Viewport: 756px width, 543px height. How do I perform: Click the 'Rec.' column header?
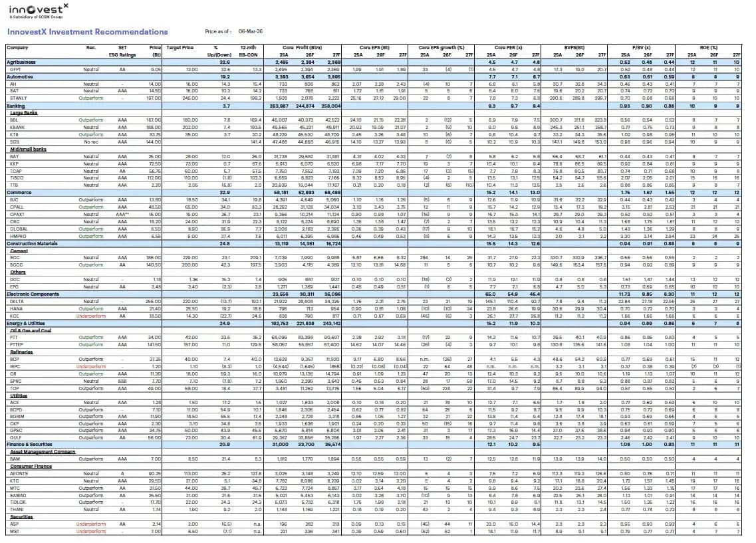pyautogui.click(x=90, y=48)
